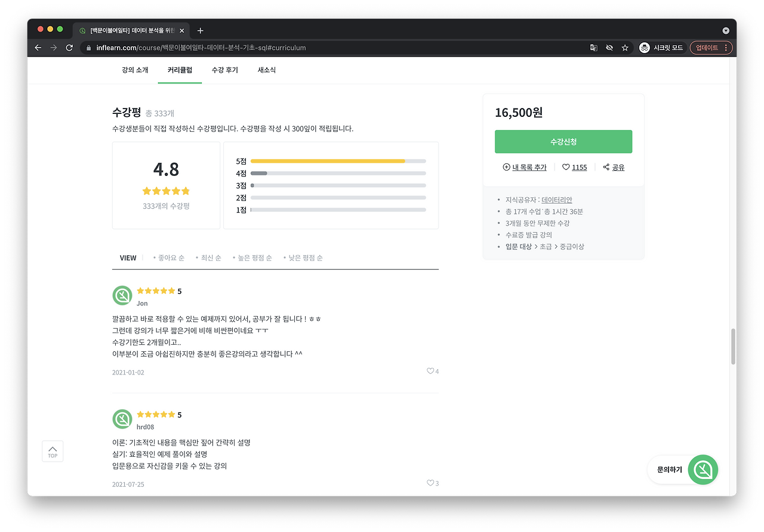
Task: Open the 수강 후기 tab
Action: point(224,70)
